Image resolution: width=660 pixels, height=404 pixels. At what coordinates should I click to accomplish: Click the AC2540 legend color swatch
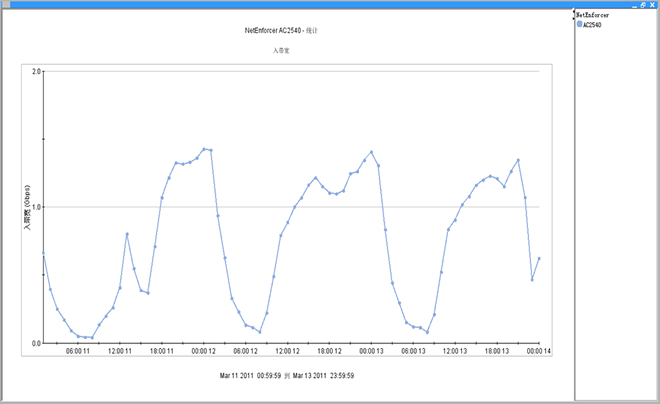(580, 24)
